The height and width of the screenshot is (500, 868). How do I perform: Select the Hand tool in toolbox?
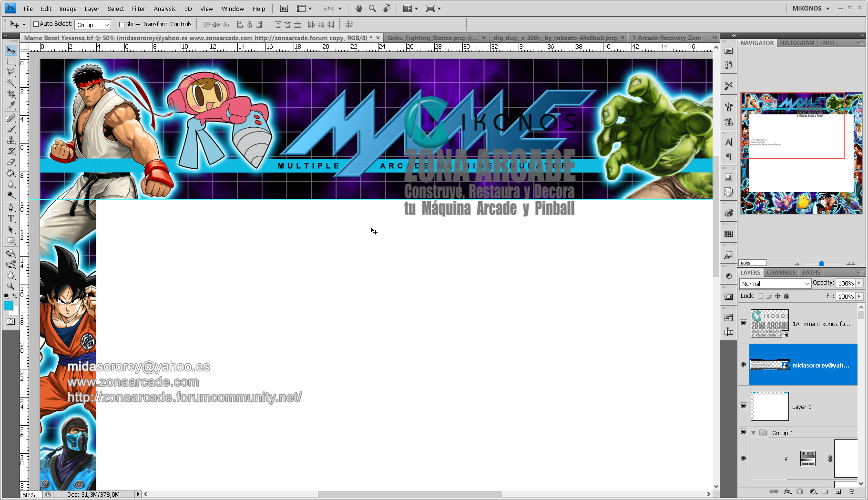pos(11,276)
